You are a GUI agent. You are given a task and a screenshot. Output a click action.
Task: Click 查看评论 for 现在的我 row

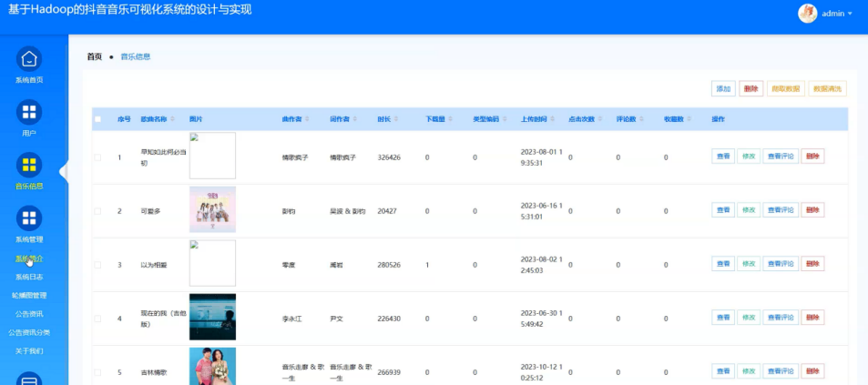coord(781,317)
